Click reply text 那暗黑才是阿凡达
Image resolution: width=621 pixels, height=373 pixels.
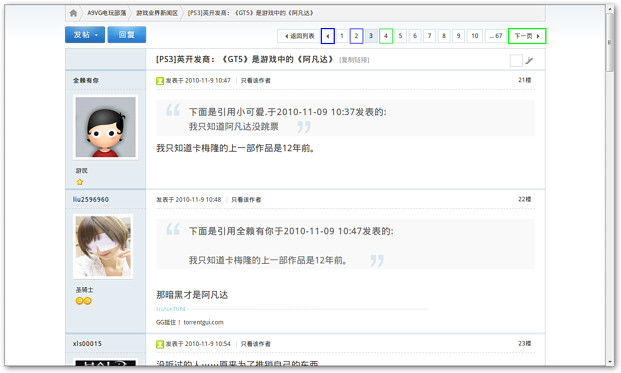click(x=192, y=295)
